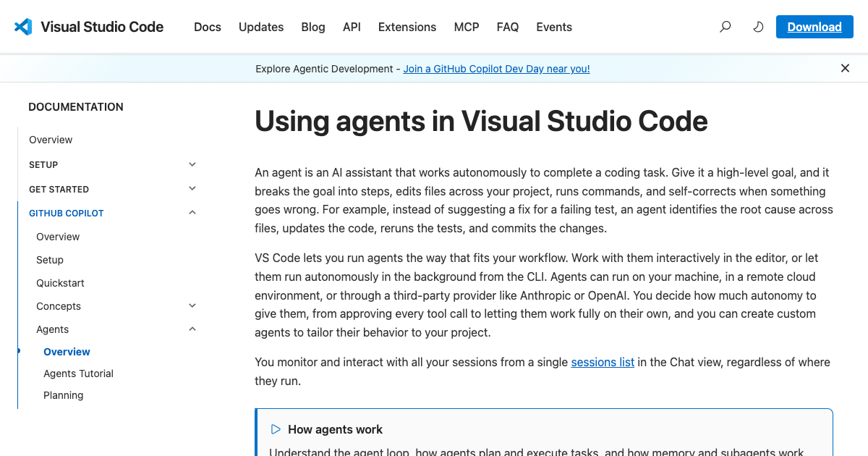Go to the Extensions page
868x456 pixels.
[407, 27]
